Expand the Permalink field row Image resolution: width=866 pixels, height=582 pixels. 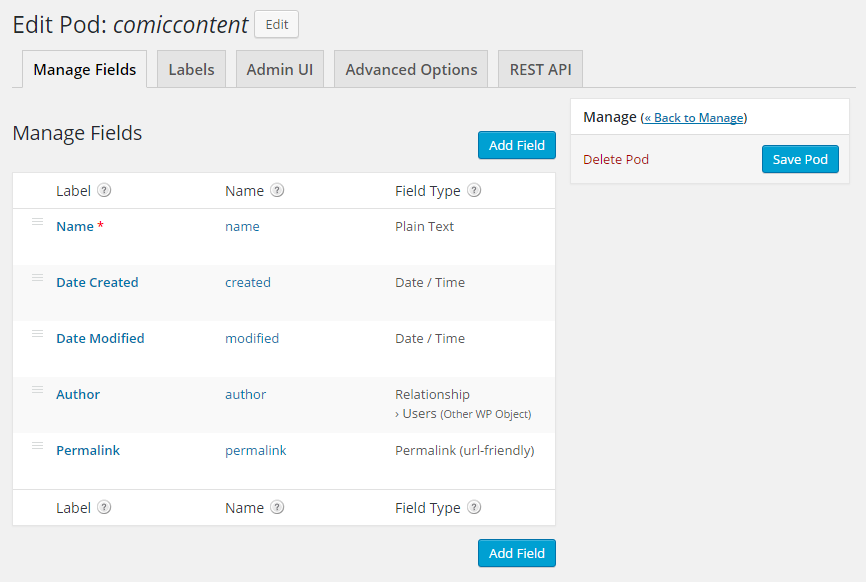click(x=88, y=451)
